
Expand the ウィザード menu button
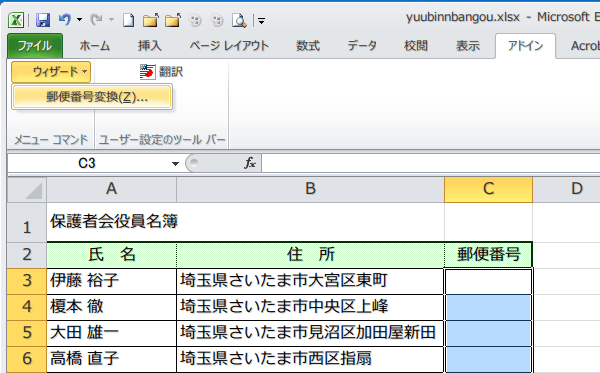pyautogui.click(x=51, y=72)
